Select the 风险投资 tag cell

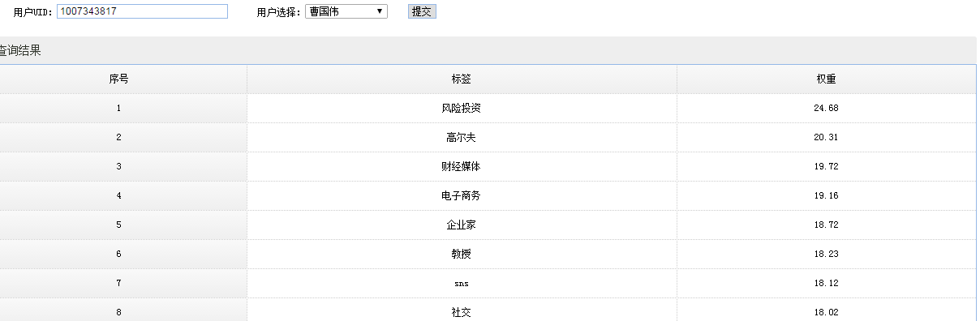pyautogui.click(x=462, y=109)
